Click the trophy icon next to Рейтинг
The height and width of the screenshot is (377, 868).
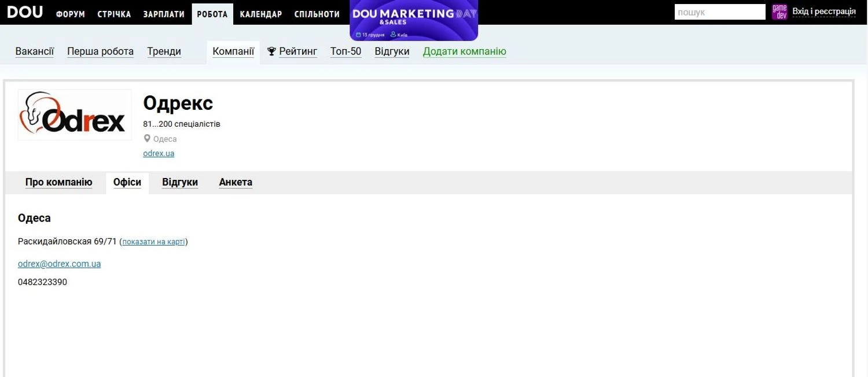pos(271,51)
